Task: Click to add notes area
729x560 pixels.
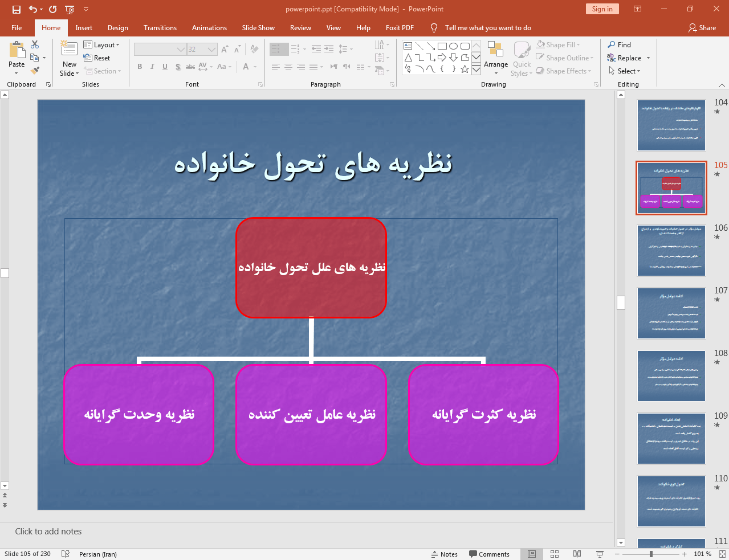Action: tap(48, 532)
